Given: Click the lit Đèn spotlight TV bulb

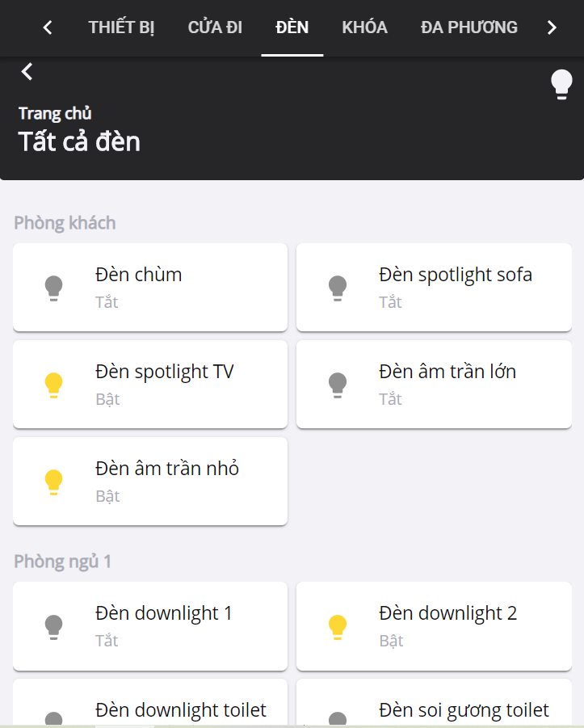Looking at the screenshot, I should [53, 385].
